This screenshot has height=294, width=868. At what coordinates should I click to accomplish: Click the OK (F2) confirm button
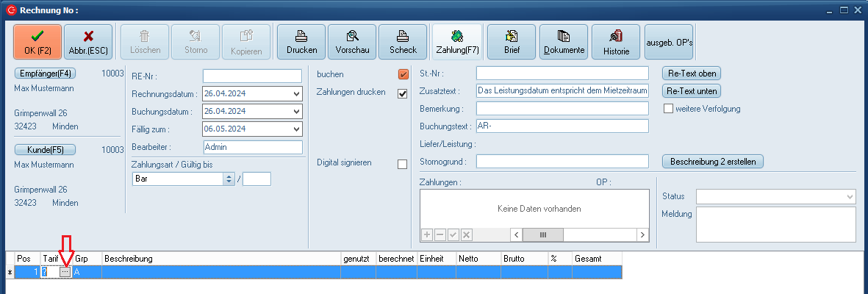point(37,42)
